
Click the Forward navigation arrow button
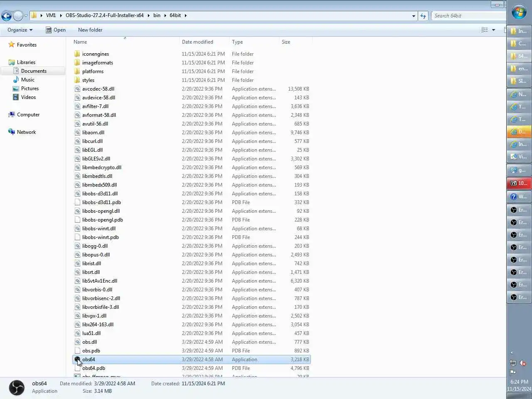pyautogui.click(x=18, y=16)
